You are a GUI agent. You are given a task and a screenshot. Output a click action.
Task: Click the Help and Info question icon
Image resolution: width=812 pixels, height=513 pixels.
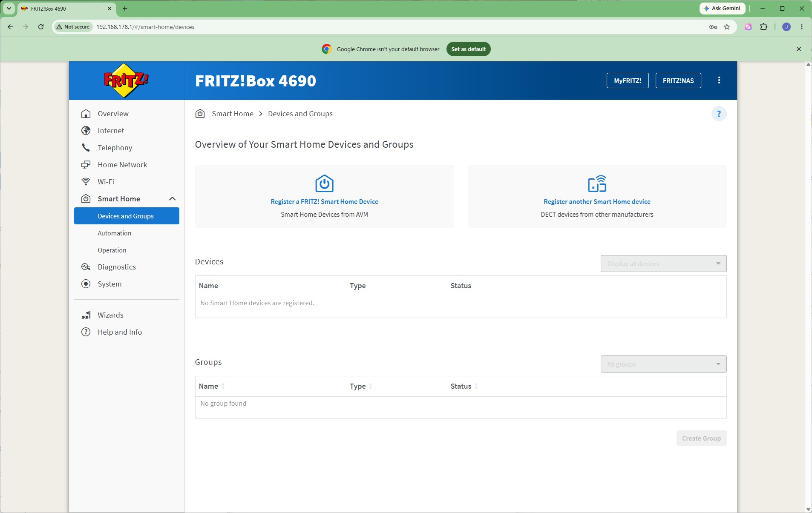[x=86, y=332]
